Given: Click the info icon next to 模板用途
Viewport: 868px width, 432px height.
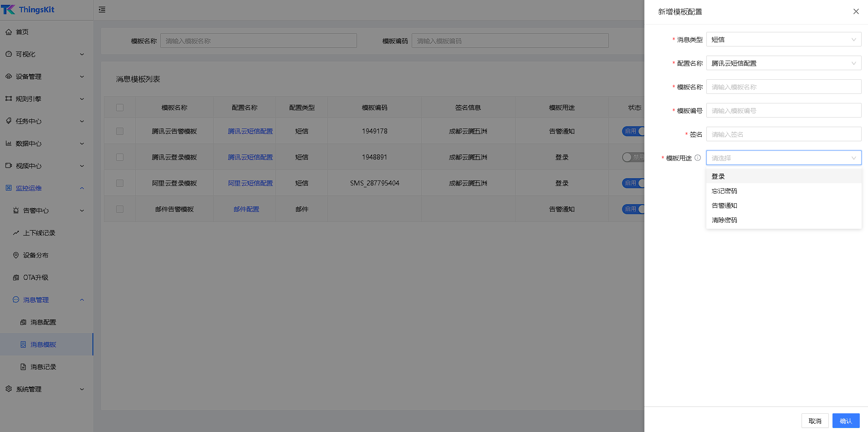Looking at the screenshot, I should [x=698, y=158].
